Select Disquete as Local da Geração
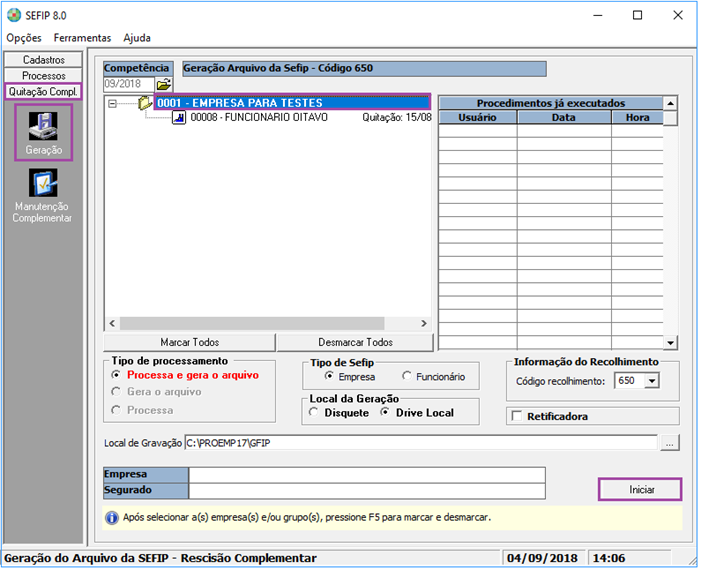The width and height of the screenshot is (701, 570). click(313, 412)
